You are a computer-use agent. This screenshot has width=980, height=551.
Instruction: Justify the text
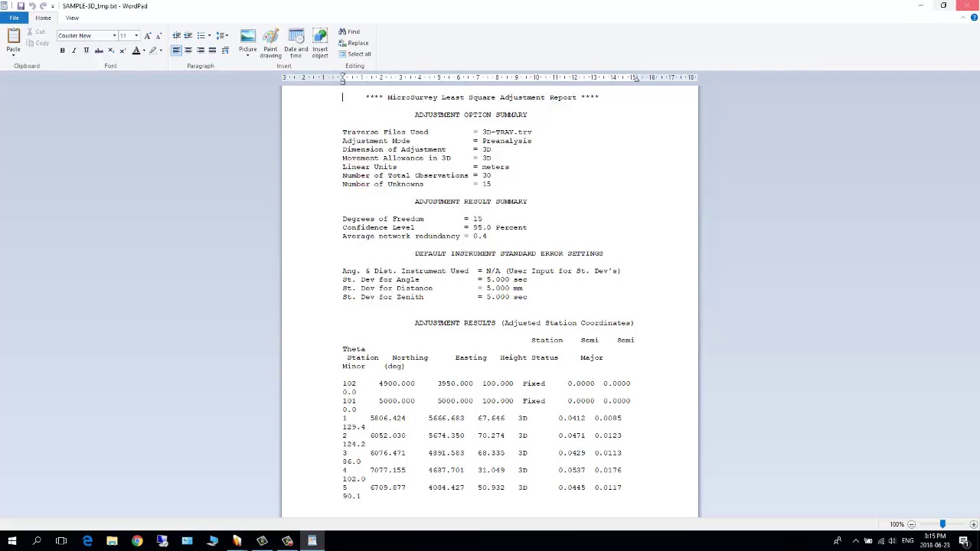[x=213, y=51]
